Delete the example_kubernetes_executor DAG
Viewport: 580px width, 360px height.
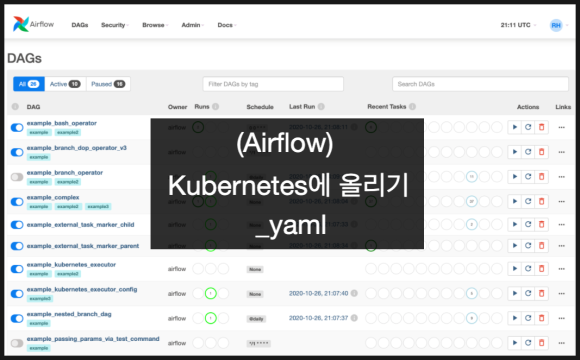tap(542, 269)
